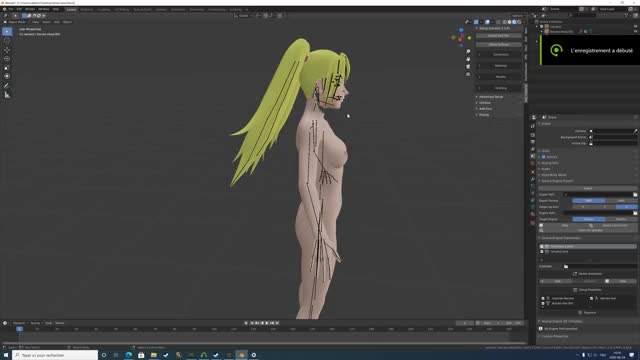Activate the Scale tool in toolbar
This screenshot has width=640, height=360.
coord(7,67)
